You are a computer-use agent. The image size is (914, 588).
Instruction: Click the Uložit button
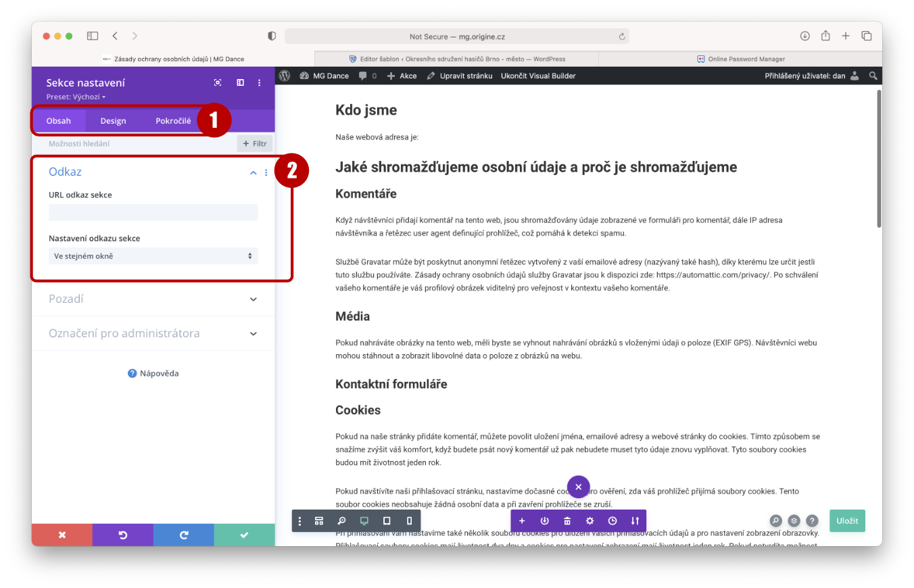pos(847,521)
